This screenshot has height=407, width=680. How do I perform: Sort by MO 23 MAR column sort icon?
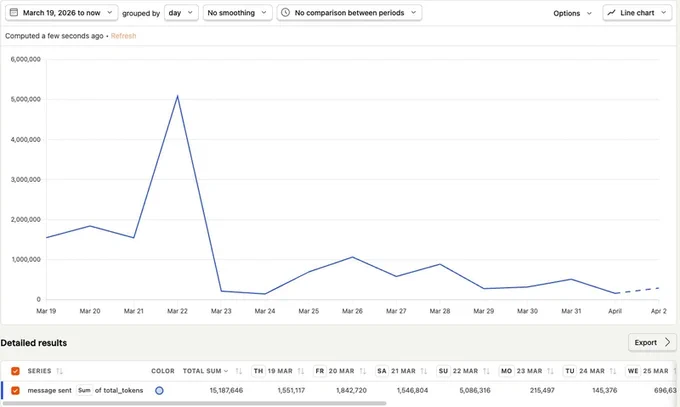pos(550,371)
